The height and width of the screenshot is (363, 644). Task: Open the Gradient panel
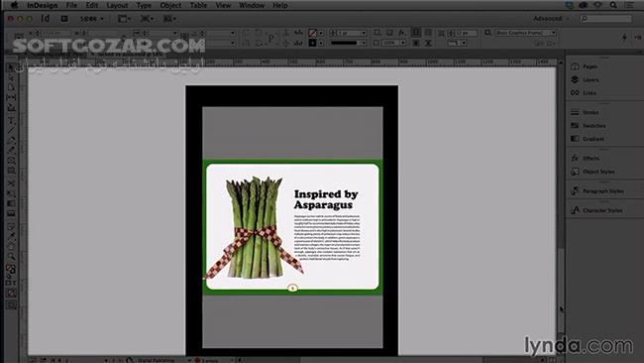(588, 139)
